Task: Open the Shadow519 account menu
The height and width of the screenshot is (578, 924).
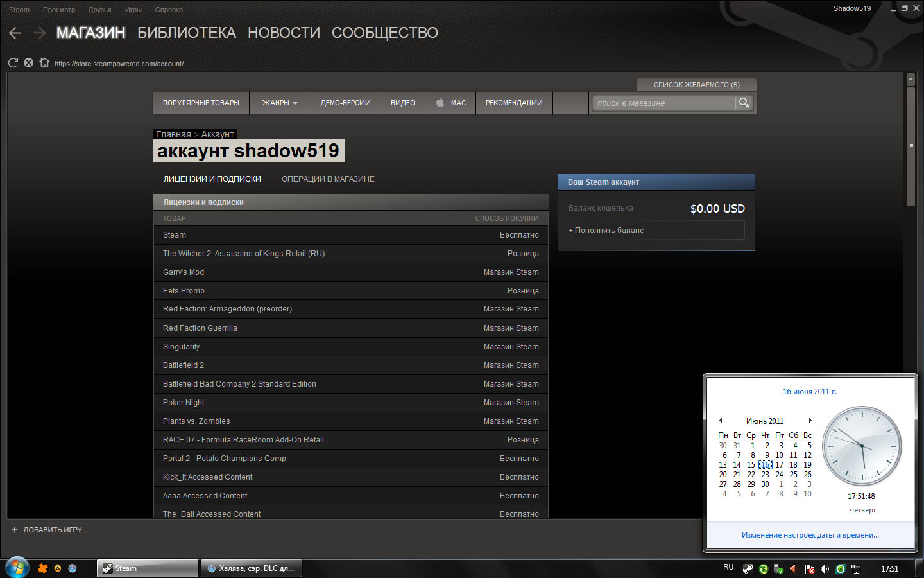Action: (x=852, y=8)
